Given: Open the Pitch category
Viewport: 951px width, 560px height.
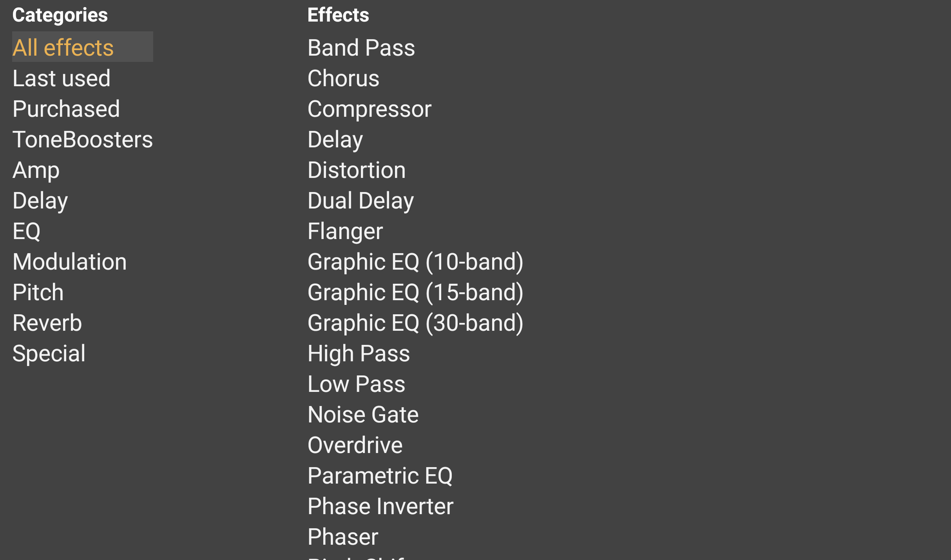Looking at the screenshot, I should 38,292.
